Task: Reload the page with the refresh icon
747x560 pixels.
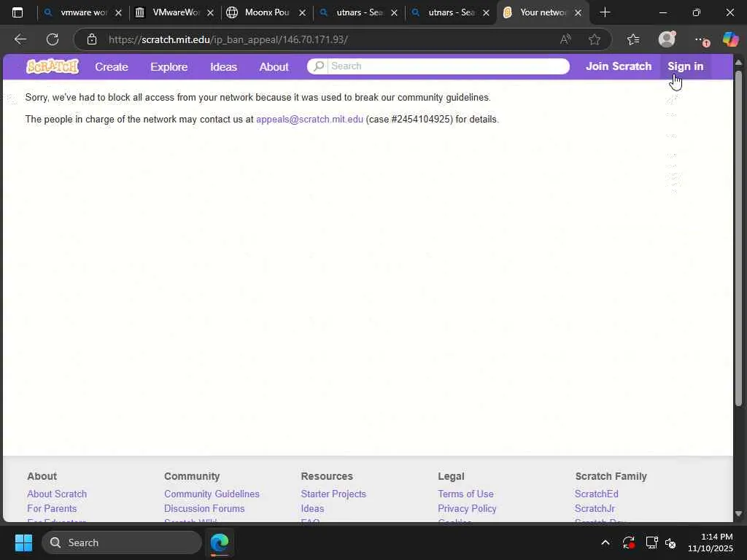Action: click(x=53, y=39)
